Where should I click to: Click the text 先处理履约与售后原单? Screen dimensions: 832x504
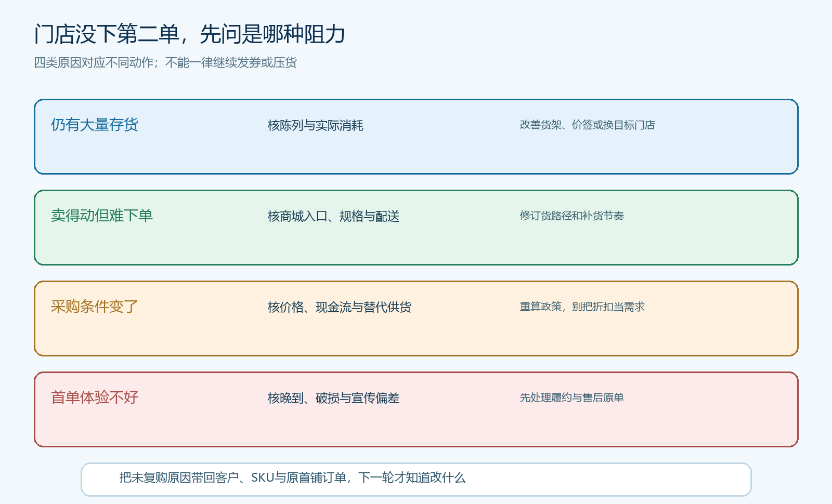click(572, 397)
